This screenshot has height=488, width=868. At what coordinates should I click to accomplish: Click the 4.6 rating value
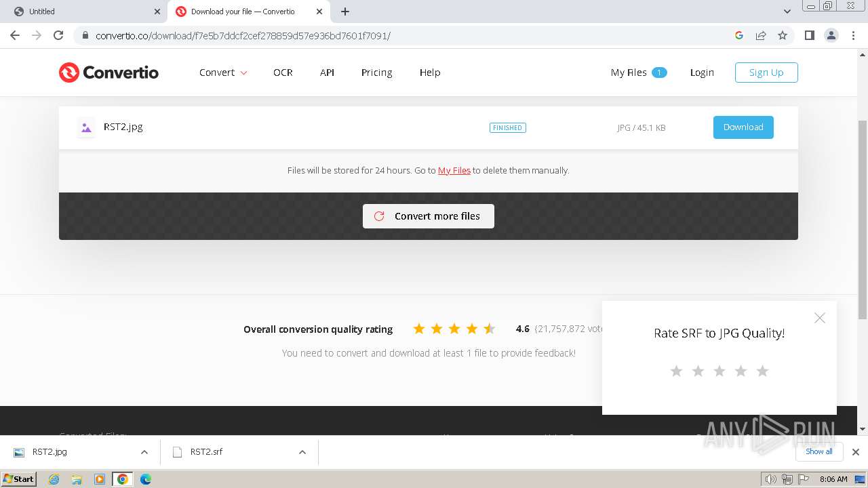pos(522,329)
